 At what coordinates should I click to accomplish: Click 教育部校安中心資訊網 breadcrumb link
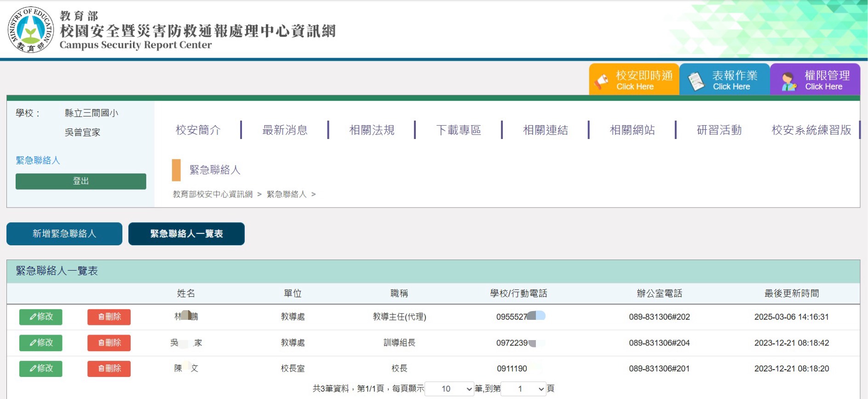point(213,194)
